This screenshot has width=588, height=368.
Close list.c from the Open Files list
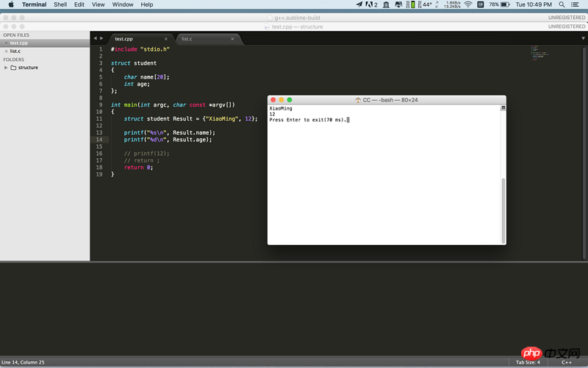coord(6,51)
